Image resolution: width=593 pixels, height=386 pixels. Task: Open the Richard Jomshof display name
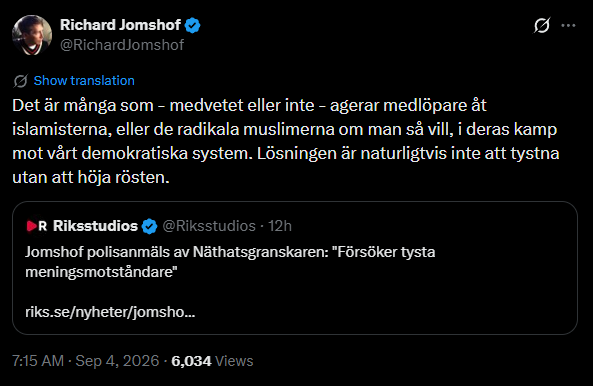coord(120,25)
